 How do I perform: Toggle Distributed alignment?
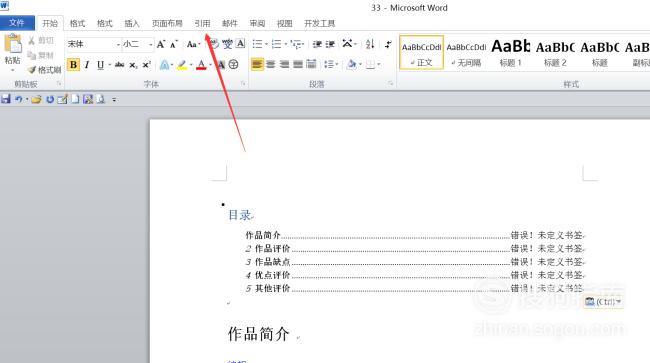(311, 64)
